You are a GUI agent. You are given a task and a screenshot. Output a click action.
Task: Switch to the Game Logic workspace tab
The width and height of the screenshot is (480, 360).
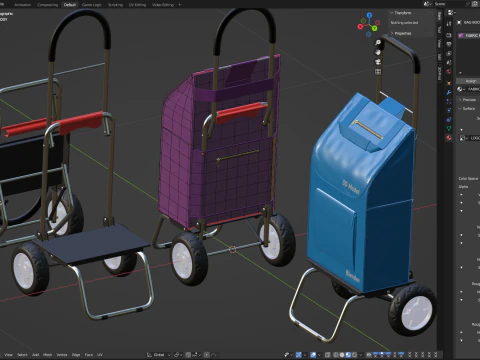[92, 5]
